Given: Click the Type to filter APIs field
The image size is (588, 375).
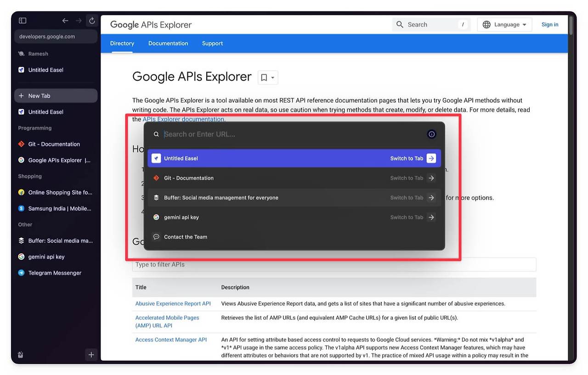Looking at the screenshot, I should [x=334, y=265].
